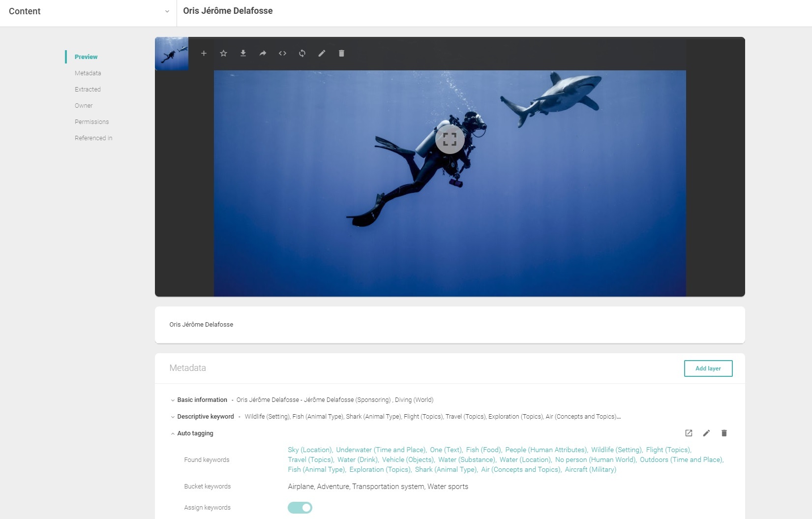The width and height of the screenshot is (812, 519).
Task: Remove the Auto tagging layer with trash icon
Action: (x=724, y=433)
